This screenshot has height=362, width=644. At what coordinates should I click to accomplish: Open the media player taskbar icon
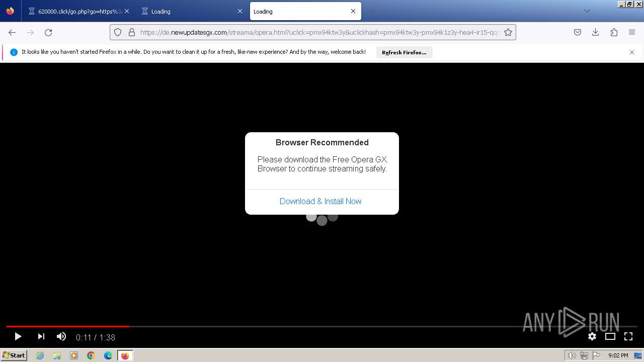74,355
